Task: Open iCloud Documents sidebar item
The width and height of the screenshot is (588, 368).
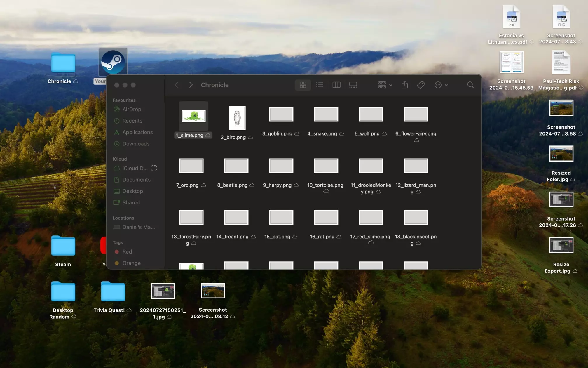Action: [136, 180]
